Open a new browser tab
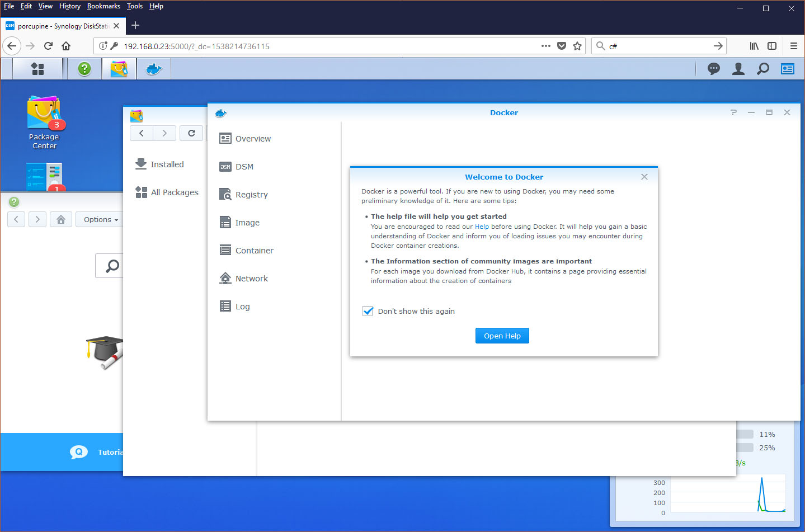Image resolution: width=805 pixels, height=532 pixels. tap(135, 25)
